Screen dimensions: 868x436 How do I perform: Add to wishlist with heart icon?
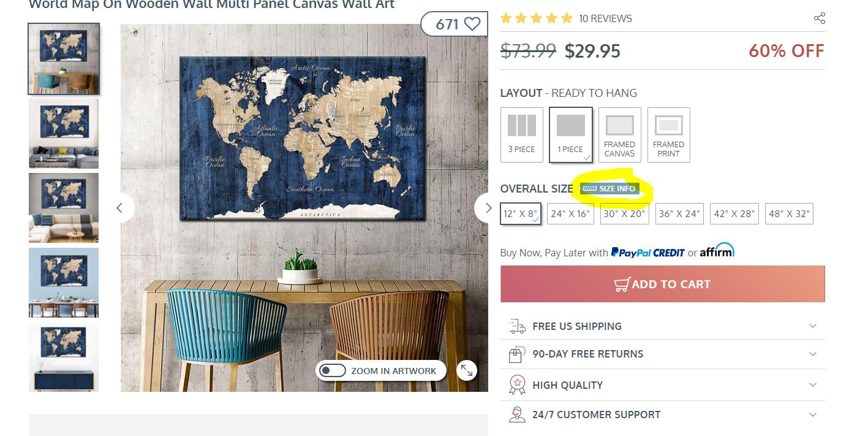pos(472,24)
